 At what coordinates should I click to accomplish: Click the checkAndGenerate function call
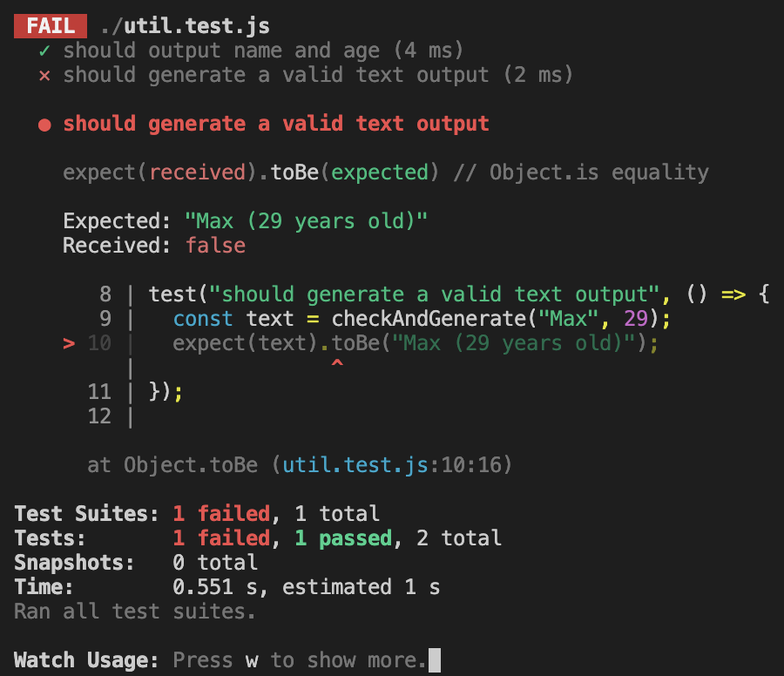click(x=429, y=319)
